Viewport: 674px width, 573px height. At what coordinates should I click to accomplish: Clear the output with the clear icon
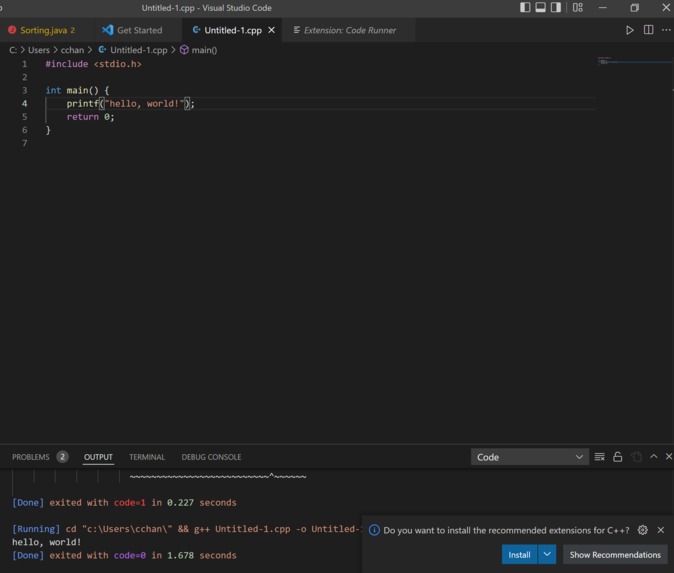click(599, 457)
